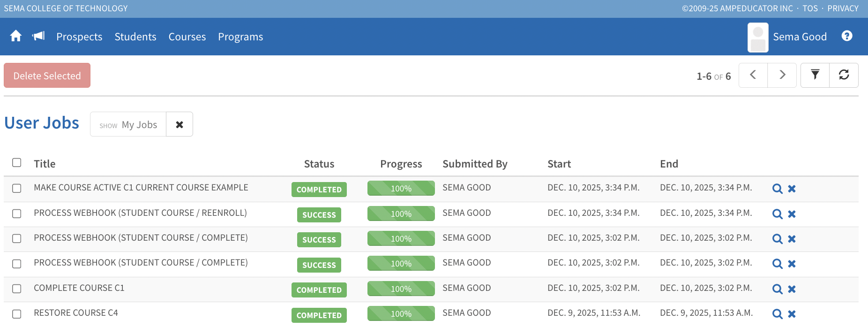868x335 pixels.
Task: Open the Courses menu
Action: [x=187, y=37]
